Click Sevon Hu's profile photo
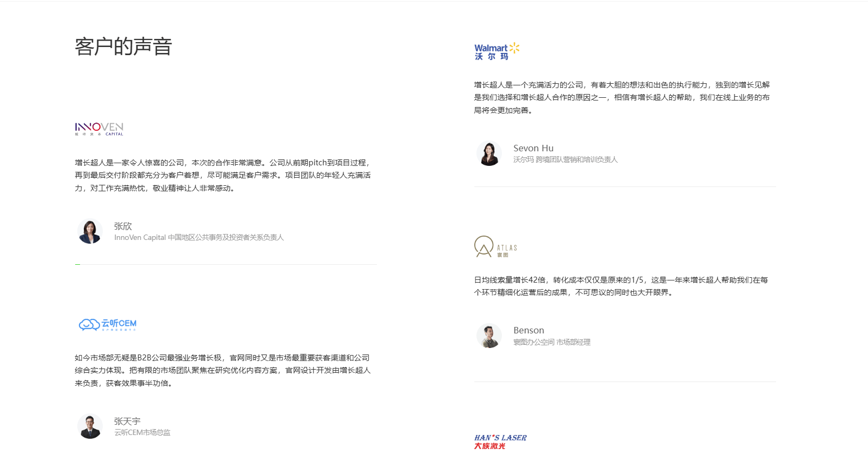Image resolution: width=868 pixels, height=455 pixels. pos(489,153)
